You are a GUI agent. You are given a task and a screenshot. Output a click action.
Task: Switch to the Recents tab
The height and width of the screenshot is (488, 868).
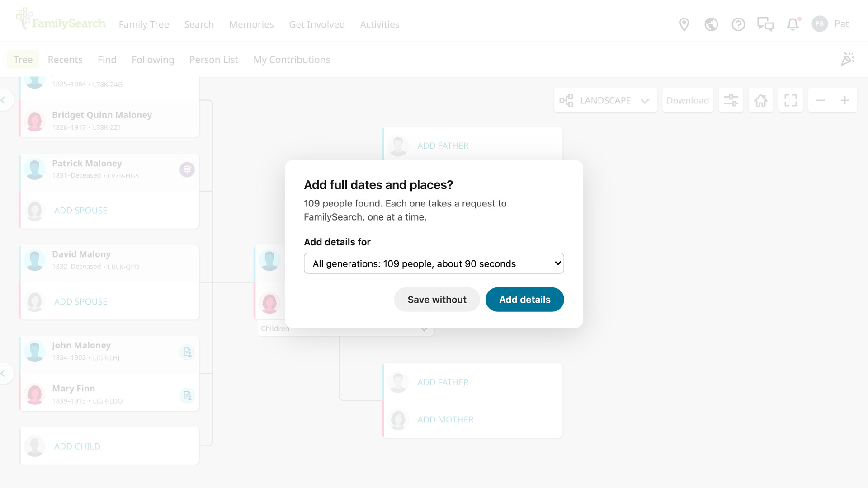[x=65, y=60]
